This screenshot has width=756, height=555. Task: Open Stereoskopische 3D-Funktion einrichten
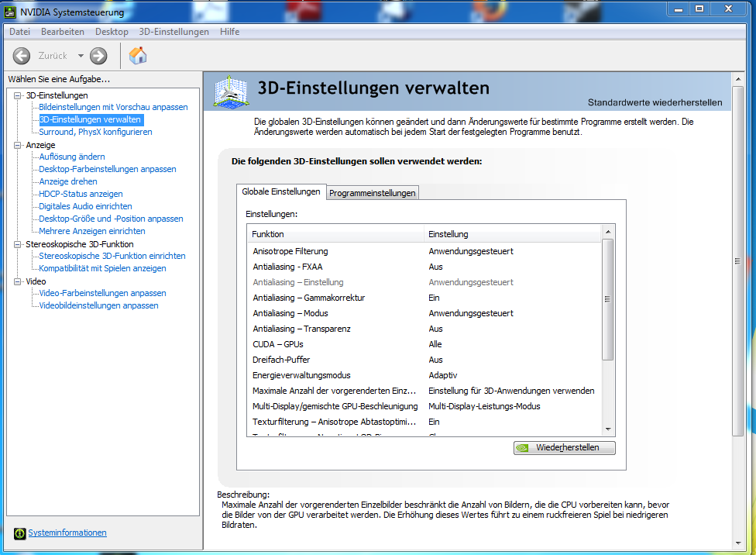[x=112, y=257]
